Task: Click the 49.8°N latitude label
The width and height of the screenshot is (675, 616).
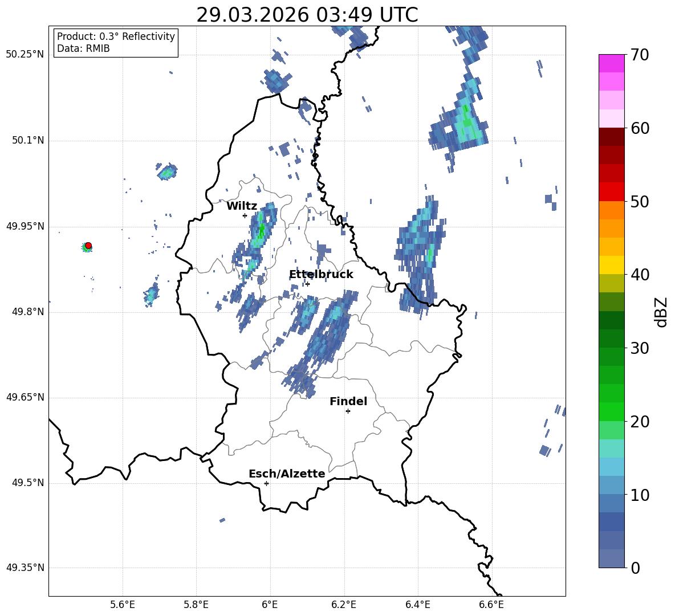Action: [27, 312]
